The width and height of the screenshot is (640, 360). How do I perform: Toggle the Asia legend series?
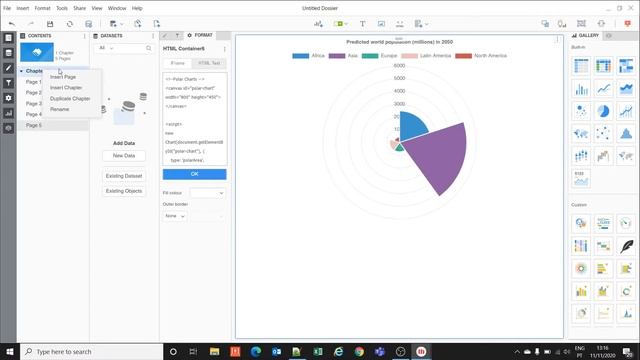pos(343,56)
